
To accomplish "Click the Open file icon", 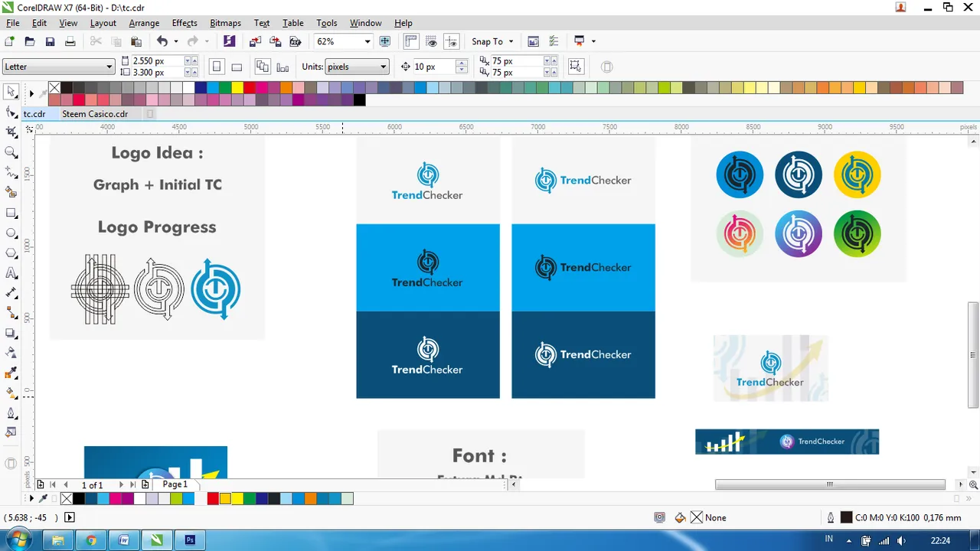I will coord(30,41).
